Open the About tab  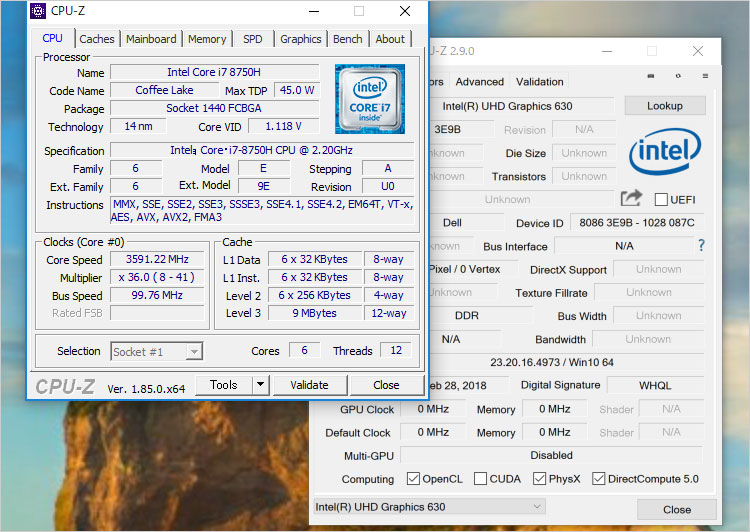pos(390,39)
